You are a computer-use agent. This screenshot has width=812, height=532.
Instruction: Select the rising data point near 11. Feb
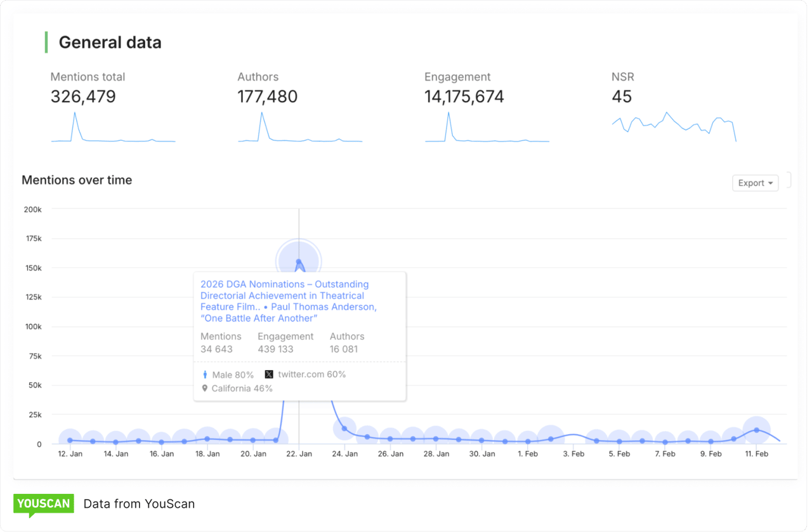(x=756, y=430)
